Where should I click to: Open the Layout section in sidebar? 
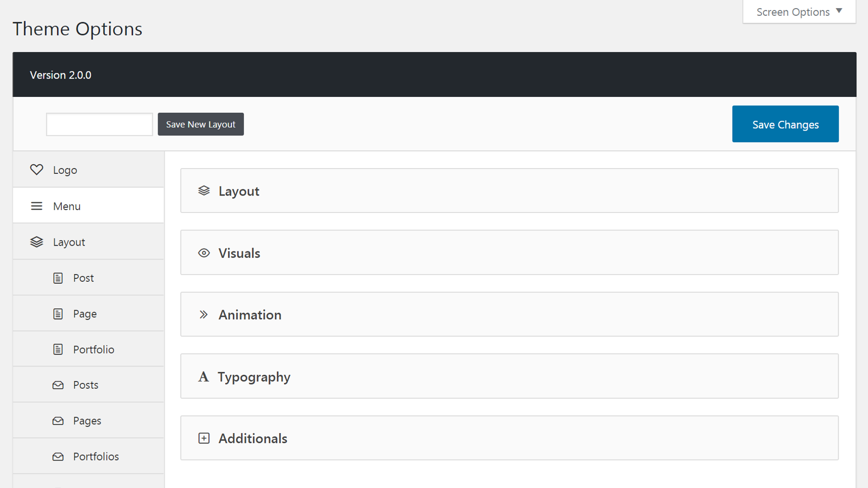89,242
